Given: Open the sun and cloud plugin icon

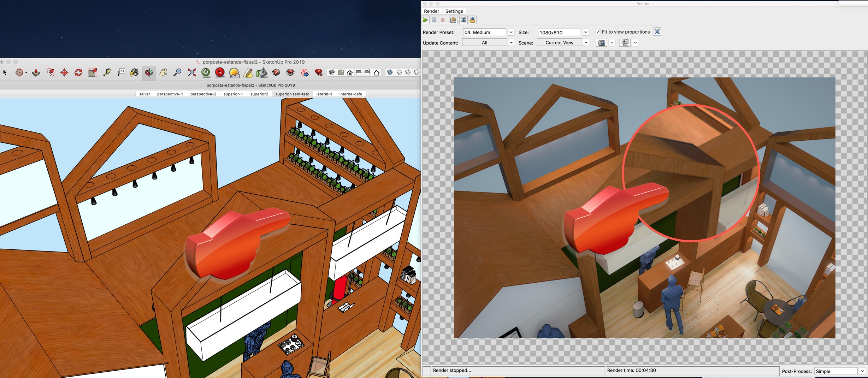Looking at the screenshot, I should coord(234,73).
